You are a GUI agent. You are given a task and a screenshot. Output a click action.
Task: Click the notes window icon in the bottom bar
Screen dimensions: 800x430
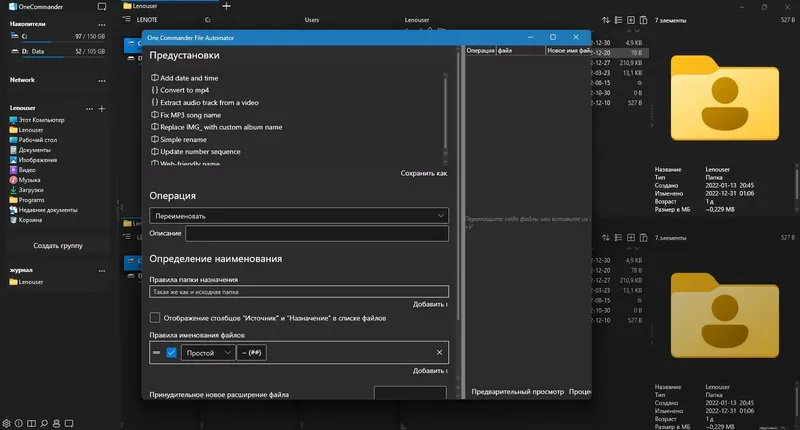69,423
